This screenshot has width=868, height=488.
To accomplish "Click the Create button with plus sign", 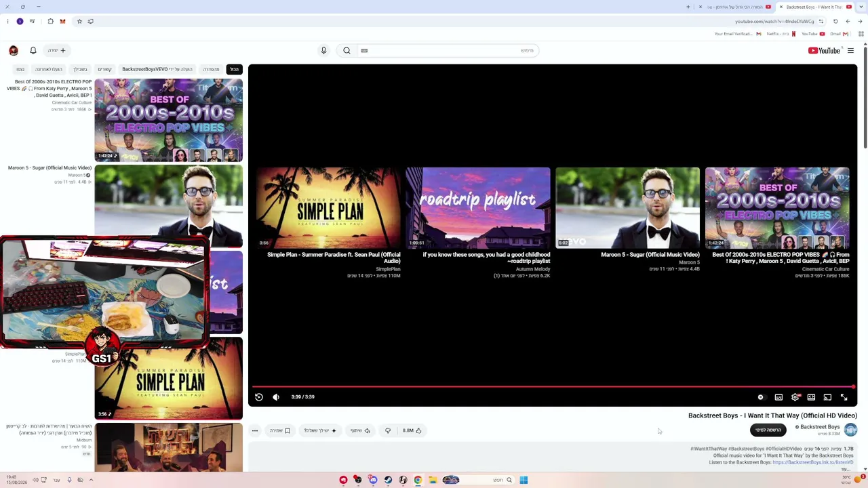I will tap(57, 50).
